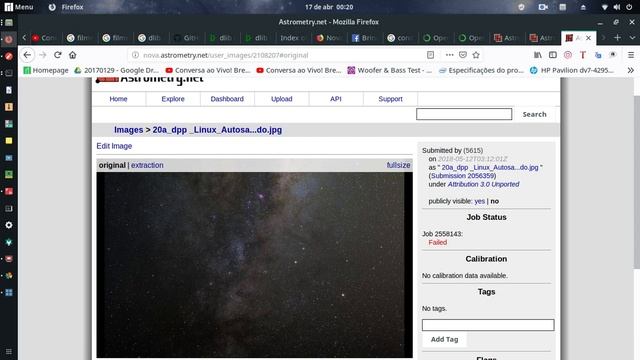The image size is (640, 360).
Task: Focus the tag entry text field
Action: (x=488, y=325)
